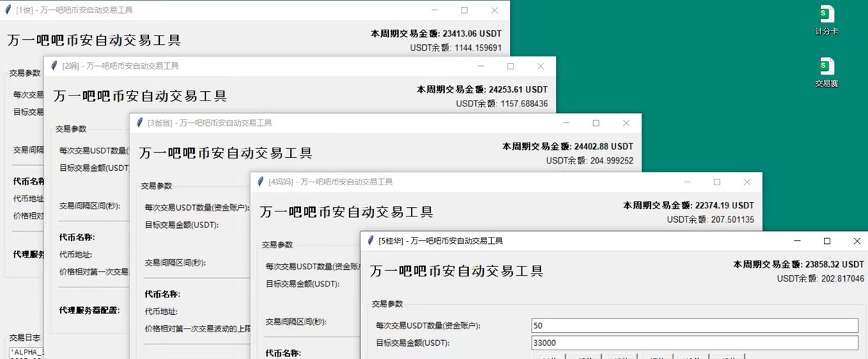Click the 万一吧吧币安自动交易工具 heading in [2娟] window
This screenshot has height=359, width=868.
click(x=140, y=96)
